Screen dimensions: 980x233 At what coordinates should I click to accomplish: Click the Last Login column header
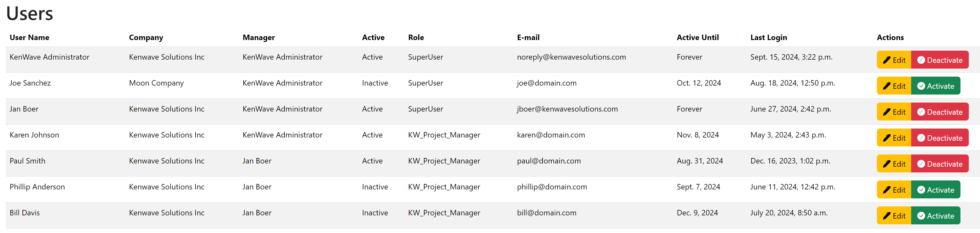tap(768, 37)
